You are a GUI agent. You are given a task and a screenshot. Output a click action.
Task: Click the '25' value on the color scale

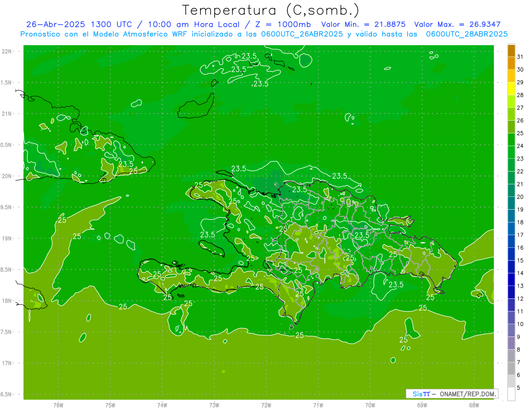coord(520,133)
